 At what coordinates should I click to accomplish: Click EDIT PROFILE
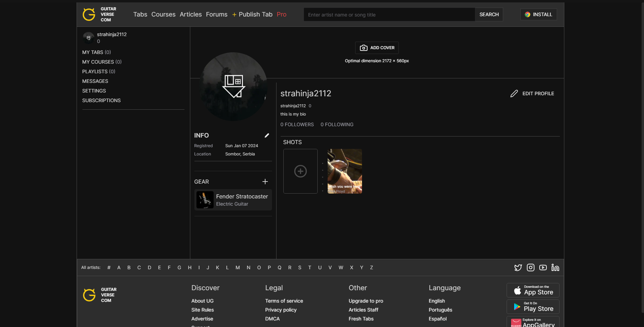point(532,94)
